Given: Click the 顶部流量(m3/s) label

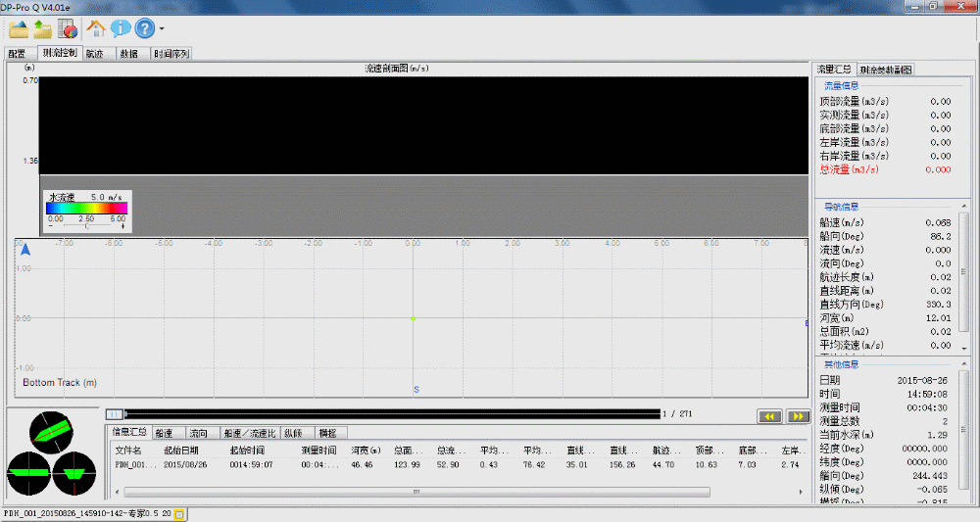Looking at the screenshot, I should (x=854, y=101).
